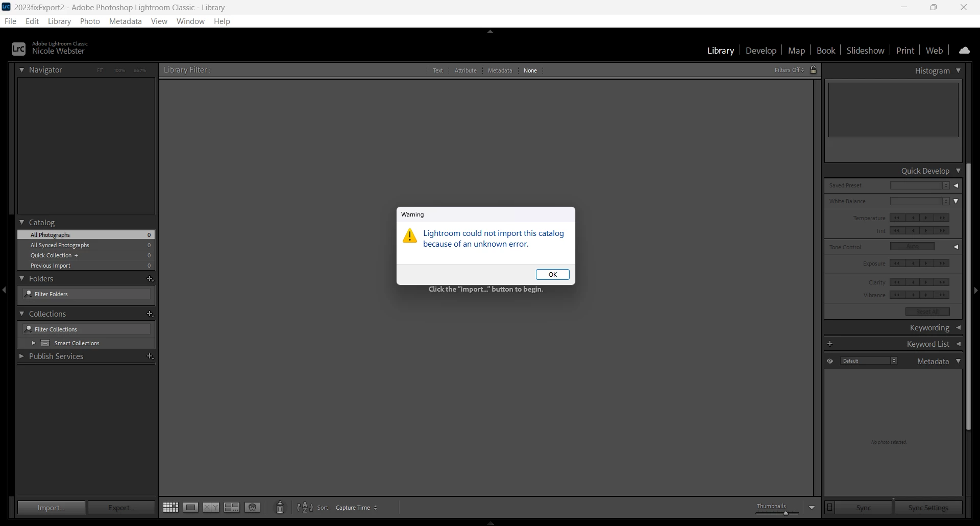Open the toolbar content dropdown arrow

tap(812, 508)
